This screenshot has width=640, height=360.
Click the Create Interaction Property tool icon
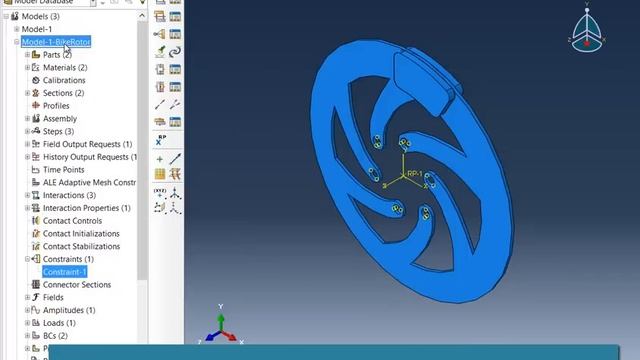(160, 16)
